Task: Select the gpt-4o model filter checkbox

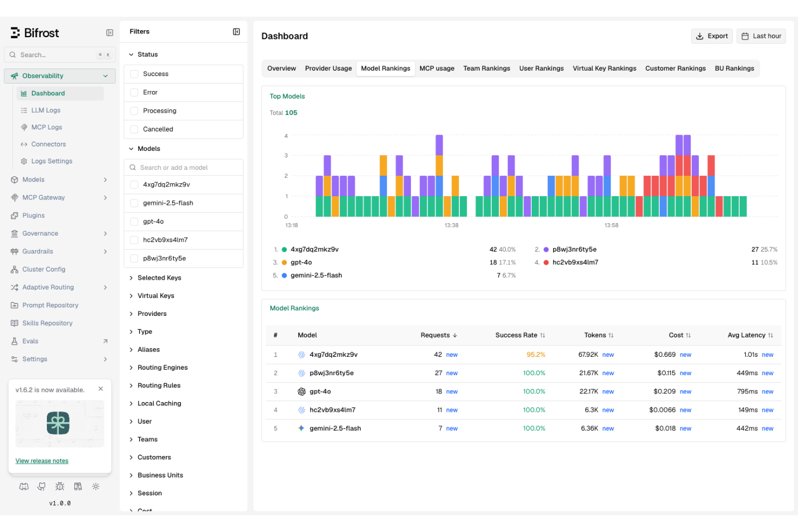Action: 134,222
